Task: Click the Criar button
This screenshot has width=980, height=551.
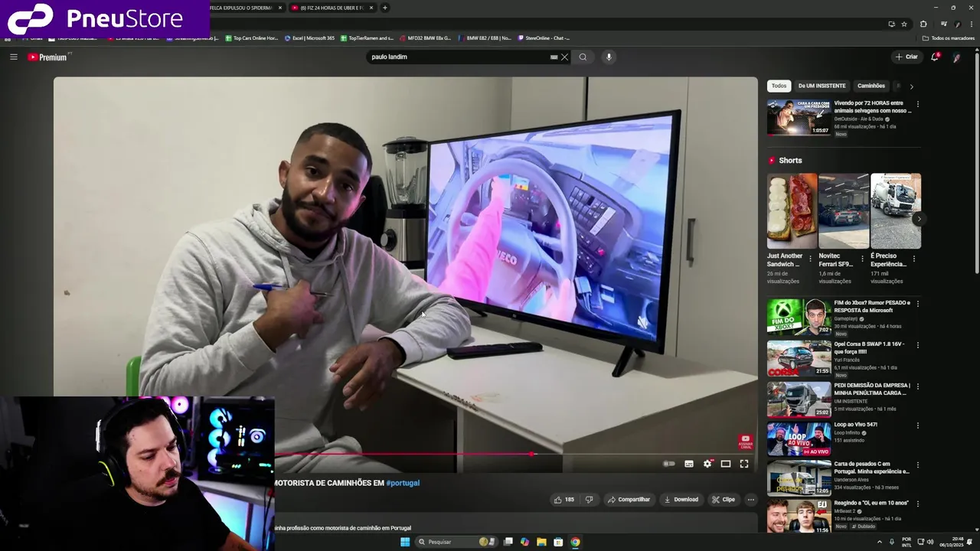Action: [x=906, y=57]
